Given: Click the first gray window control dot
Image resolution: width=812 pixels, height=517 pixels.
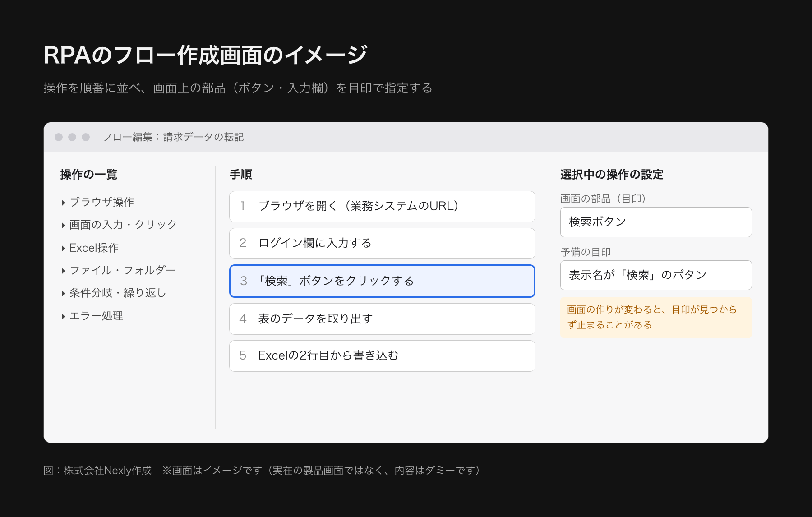Looking at the screenshot, I should pyautogui.click(x=59, y=137).
